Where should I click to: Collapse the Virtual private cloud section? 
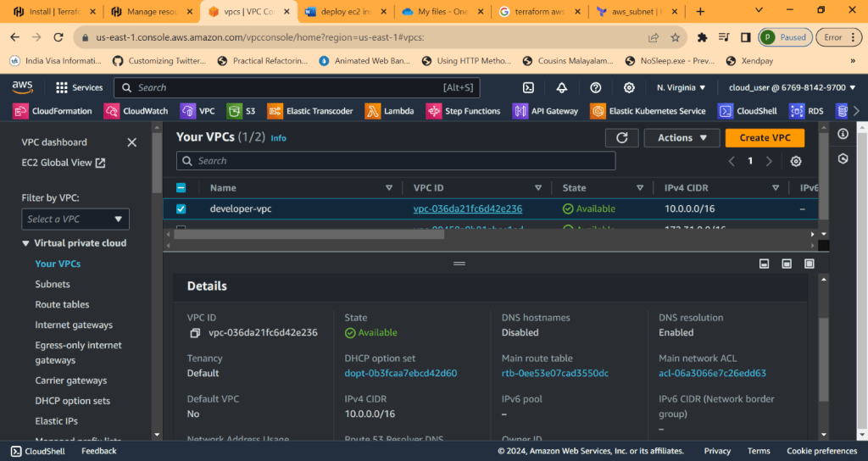tap(25, 243)
